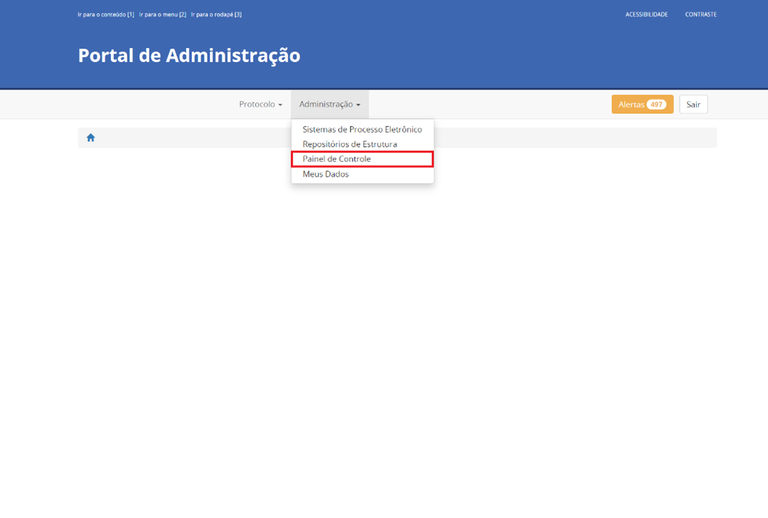Follow the 'Ir para o conteúdo [1]' link
The image size is (768, 518).
click(106, 14)
